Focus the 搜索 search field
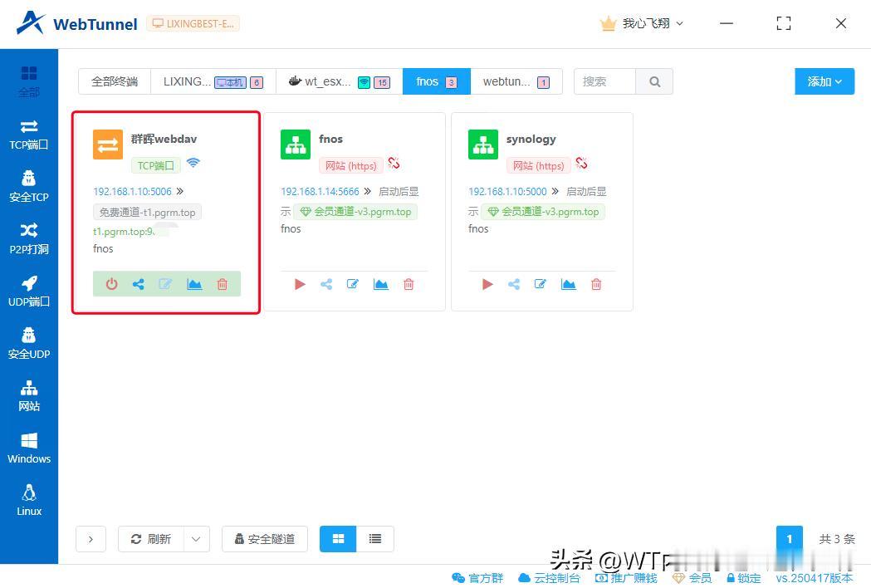Screen dimensions: 871x588 pos(605,81)
